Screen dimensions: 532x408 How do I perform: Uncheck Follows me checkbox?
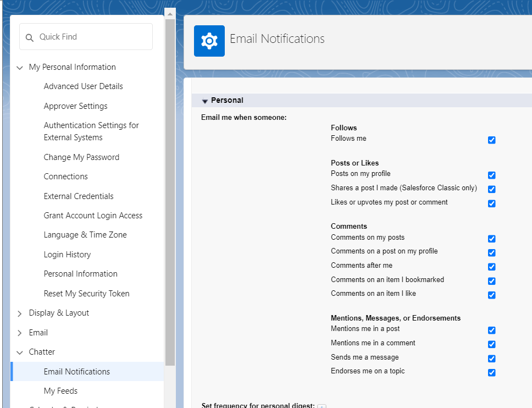(x=492, y=140)
